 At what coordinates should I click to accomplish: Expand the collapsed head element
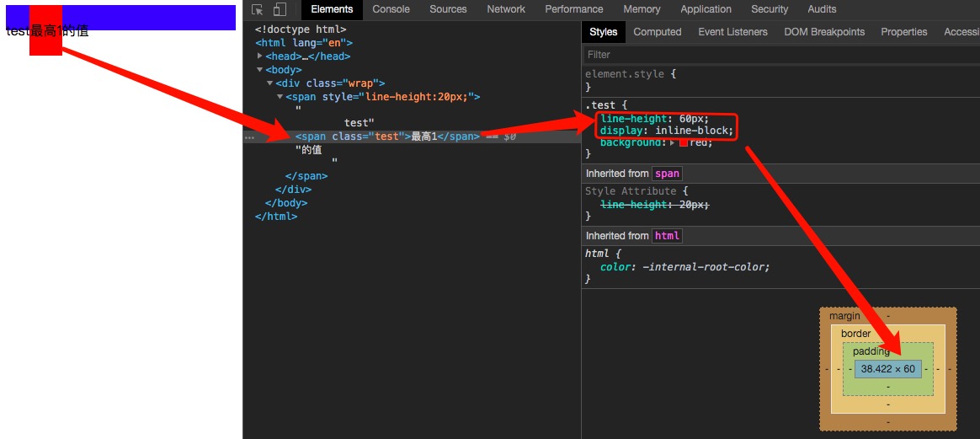(x=260, y=56)
